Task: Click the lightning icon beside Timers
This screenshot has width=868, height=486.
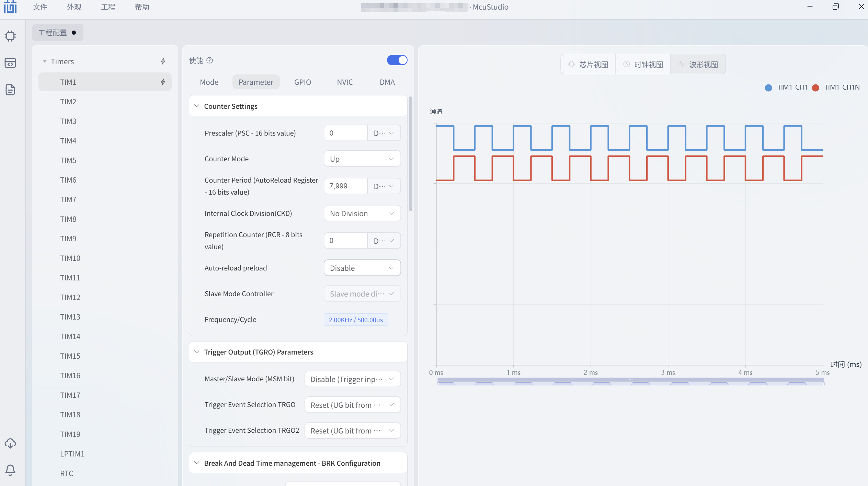Action: (163, 61)
